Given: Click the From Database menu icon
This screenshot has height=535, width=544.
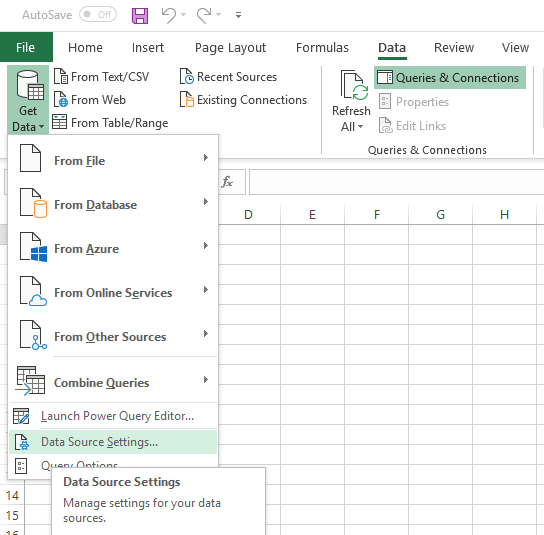Looking at the screenshot, I should (x=33, y=203).
